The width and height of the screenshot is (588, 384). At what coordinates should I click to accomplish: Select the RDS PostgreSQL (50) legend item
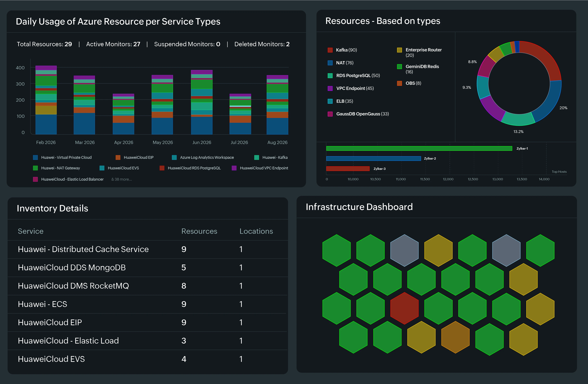pyautogui.click(x=354, y=76)
